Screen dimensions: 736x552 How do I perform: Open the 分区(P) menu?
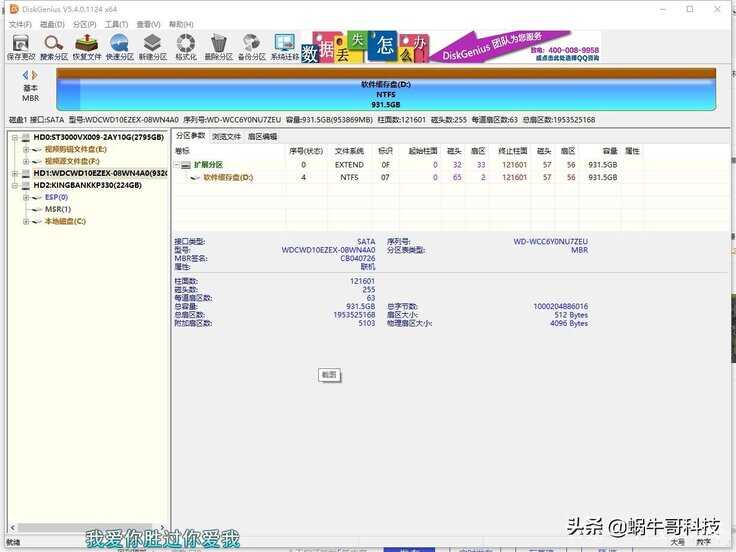click(x=84, y=24)
